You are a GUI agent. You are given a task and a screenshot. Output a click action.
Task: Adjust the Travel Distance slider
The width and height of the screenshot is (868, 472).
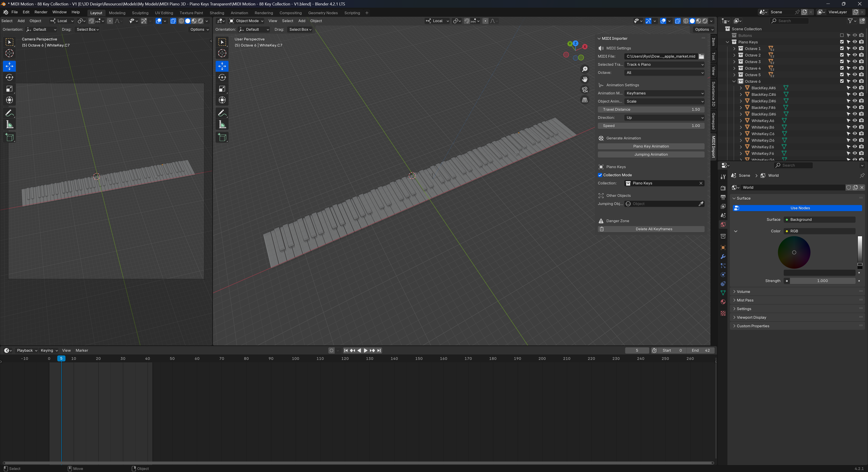click(x=651, y=109)
